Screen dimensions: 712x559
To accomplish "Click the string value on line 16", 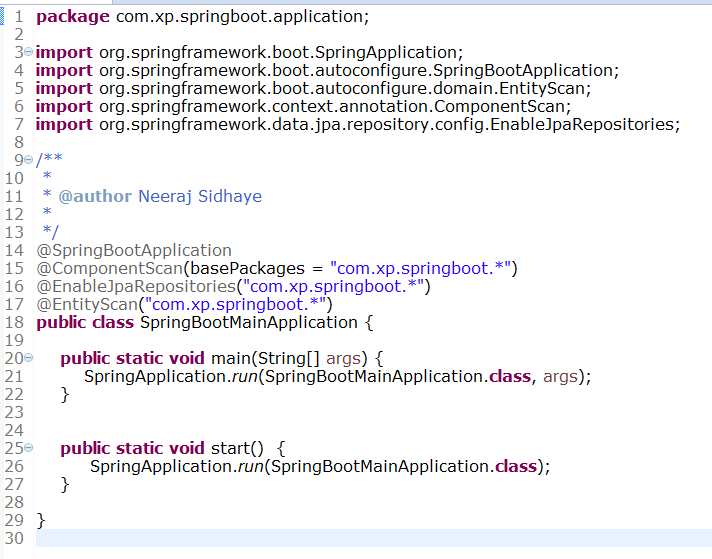I will click(334, 287).
